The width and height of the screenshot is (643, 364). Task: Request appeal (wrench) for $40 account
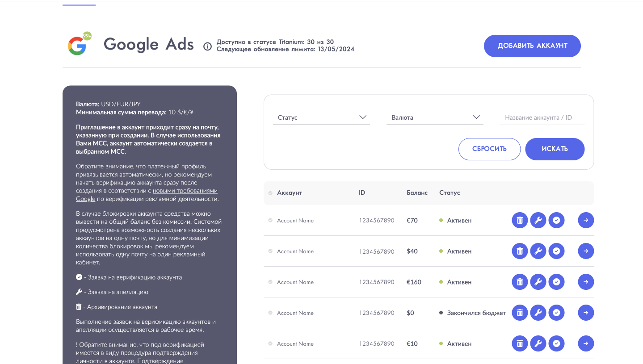538,251
